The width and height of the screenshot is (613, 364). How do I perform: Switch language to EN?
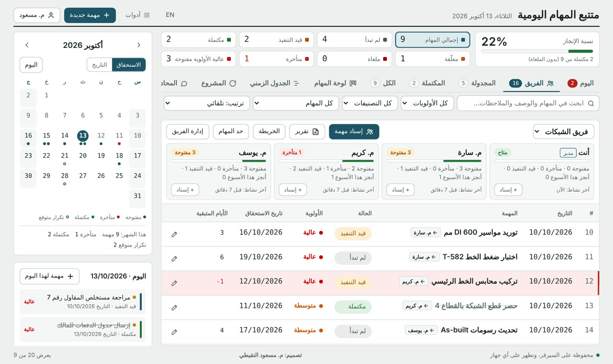pyautogui.click(x=170, y=15)
